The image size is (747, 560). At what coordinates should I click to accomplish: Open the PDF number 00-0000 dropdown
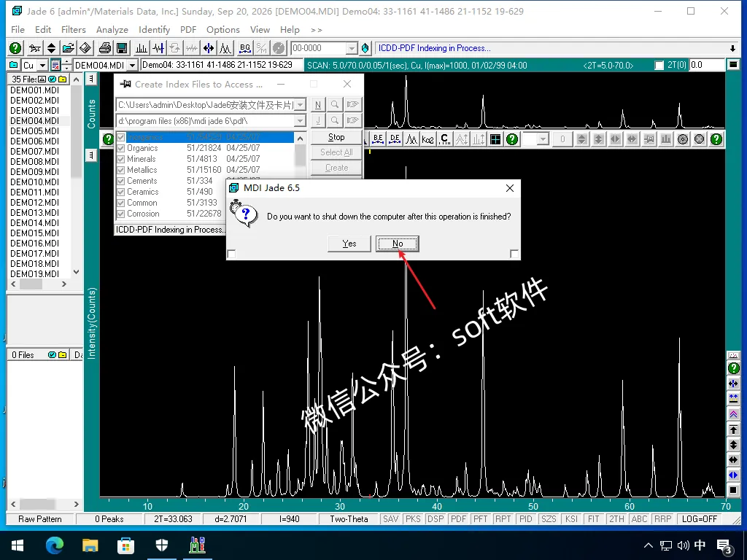(352, 48)
